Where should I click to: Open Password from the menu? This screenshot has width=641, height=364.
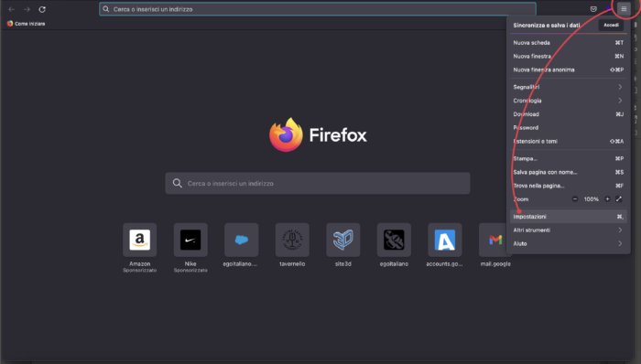[x=569, y=128]
